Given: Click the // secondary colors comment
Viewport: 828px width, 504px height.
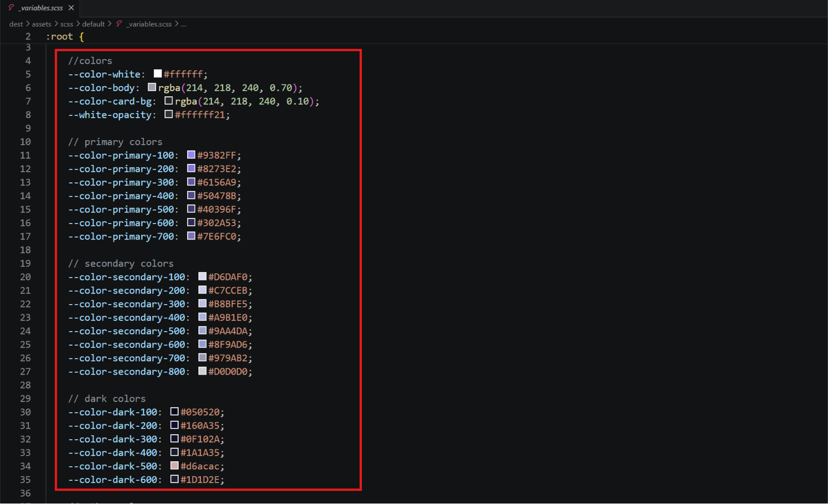Looking at the screenshot, I should tap(121, 264).
